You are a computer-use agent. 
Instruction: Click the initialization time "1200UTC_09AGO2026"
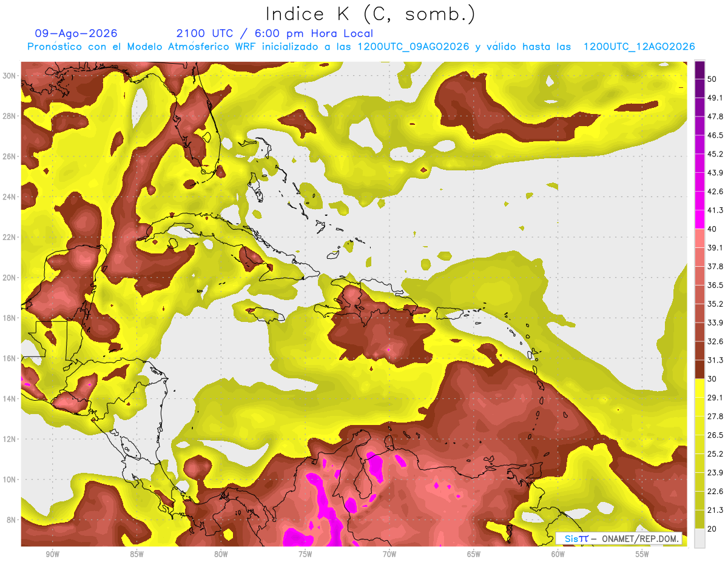413,47
